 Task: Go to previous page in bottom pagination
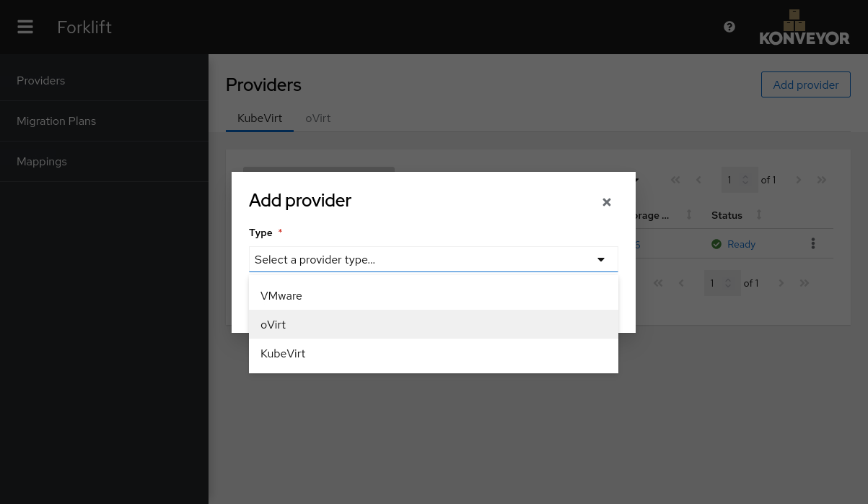pos(681,283)
